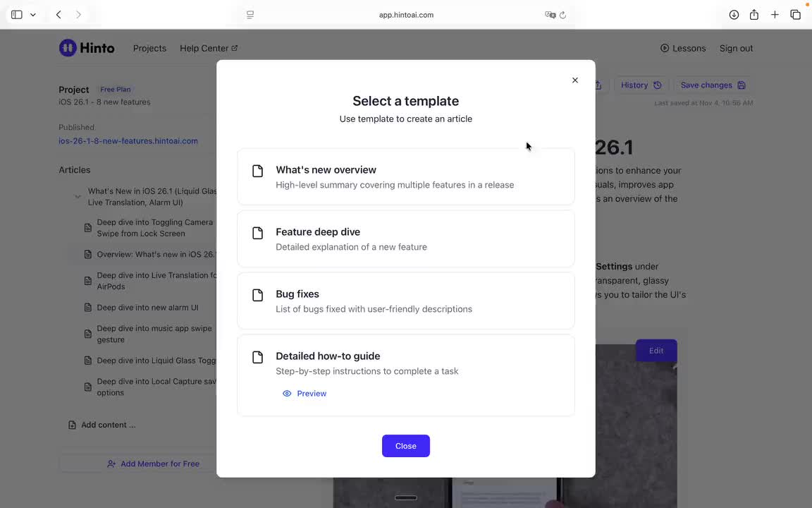Viewport: 812px width, 508px height.
Task: Open the Projects menu item
Action: pos(149,48)
